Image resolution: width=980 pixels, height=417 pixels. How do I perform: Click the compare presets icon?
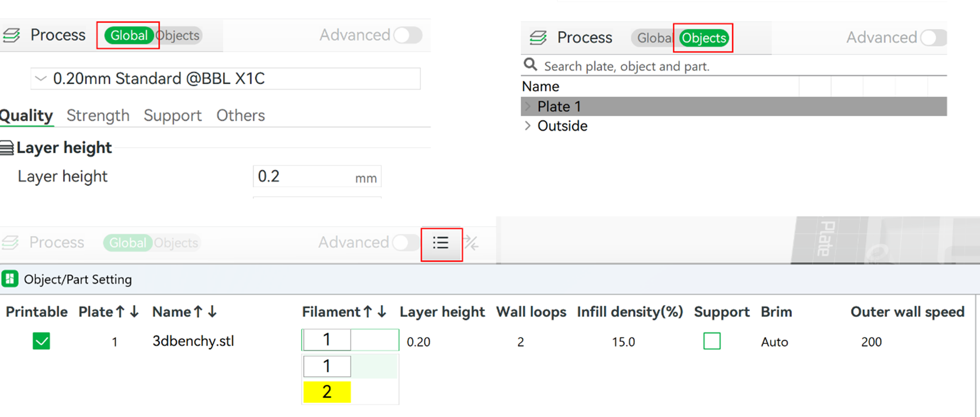[x=472, y=243]
